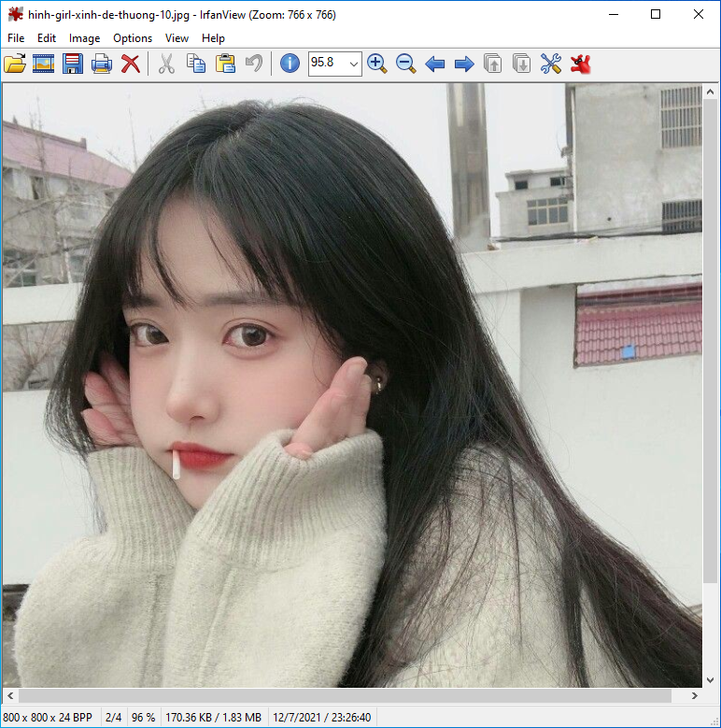
Task: Go to previous image with left arrow
Action: [434, 64]
